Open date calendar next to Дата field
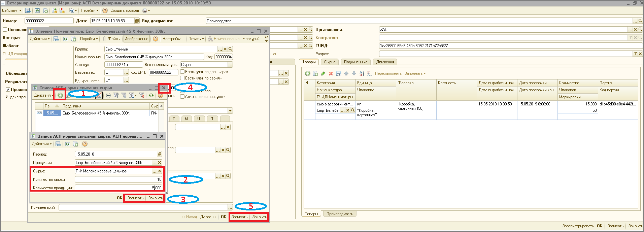This screenshot has width=644, height=232. point(137,21)
